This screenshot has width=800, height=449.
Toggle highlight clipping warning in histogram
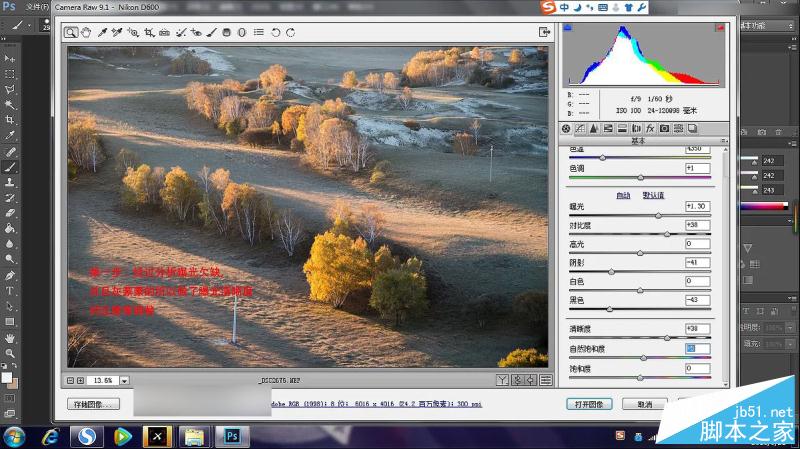(x=720, y=28)
